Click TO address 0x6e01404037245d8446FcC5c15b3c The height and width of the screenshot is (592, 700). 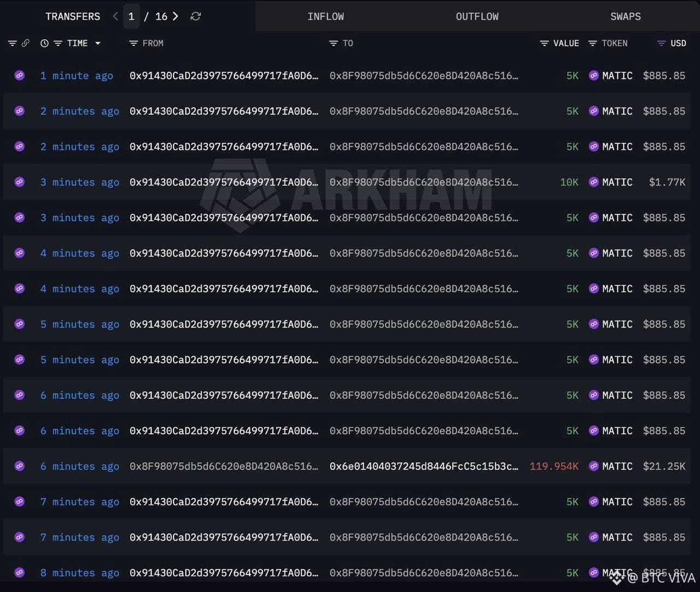pyautogui.click(x=424, y=466)
